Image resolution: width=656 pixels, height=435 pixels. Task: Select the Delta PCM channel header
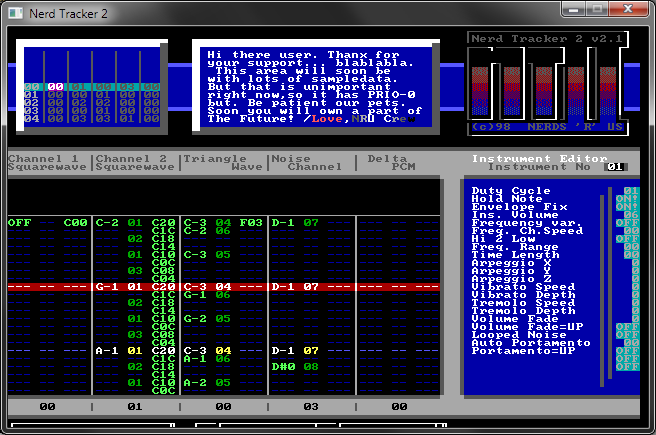[x=391, y=163]
